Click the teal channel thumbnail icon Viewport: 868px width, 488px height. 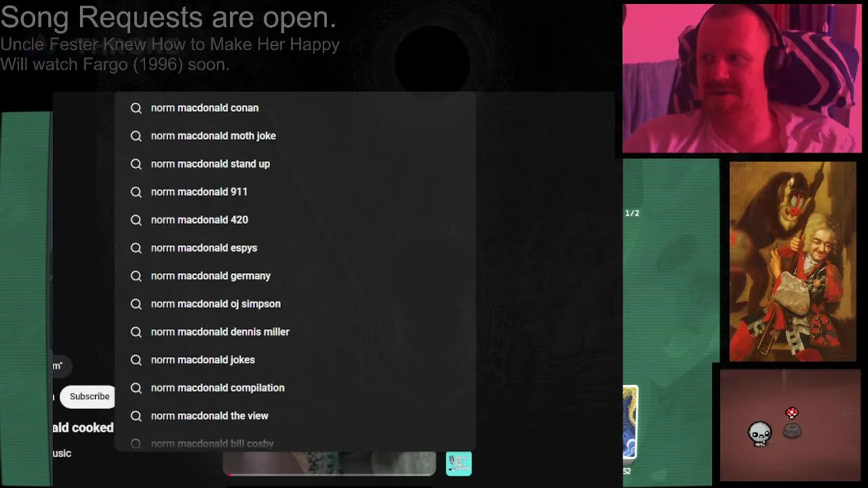(458, 464)
